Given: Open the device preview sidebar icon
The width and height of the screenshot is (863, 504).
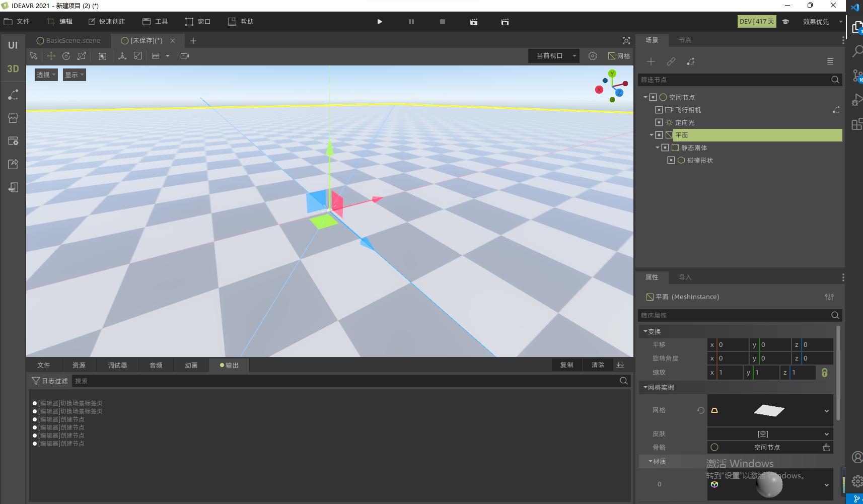Looking at the screenshot, I should pyautogui.click(x=13, y=187).
